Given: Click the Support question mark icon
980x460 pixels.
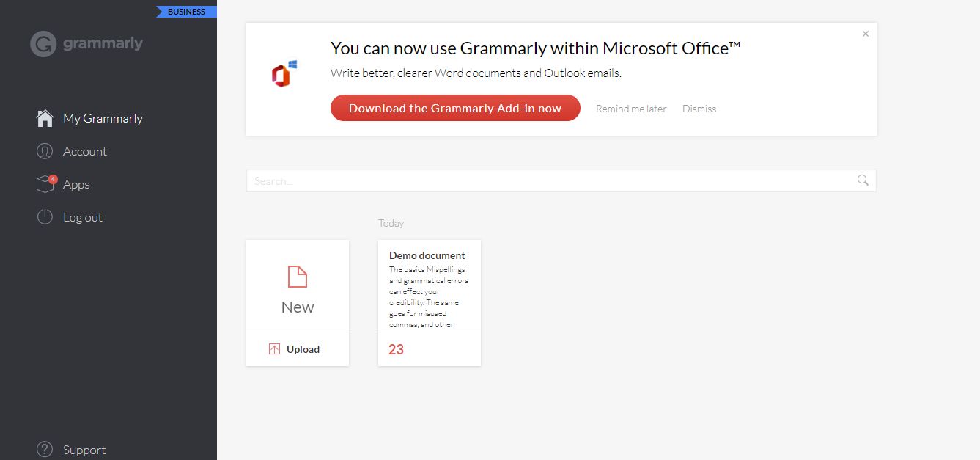Looking at the screenshot, I should (x=45, y=450).
